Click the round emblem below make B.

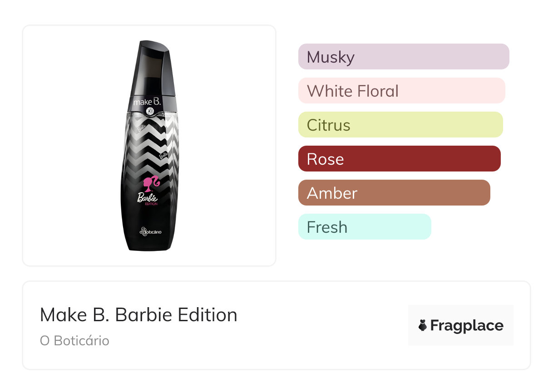[x=151, y=111]
